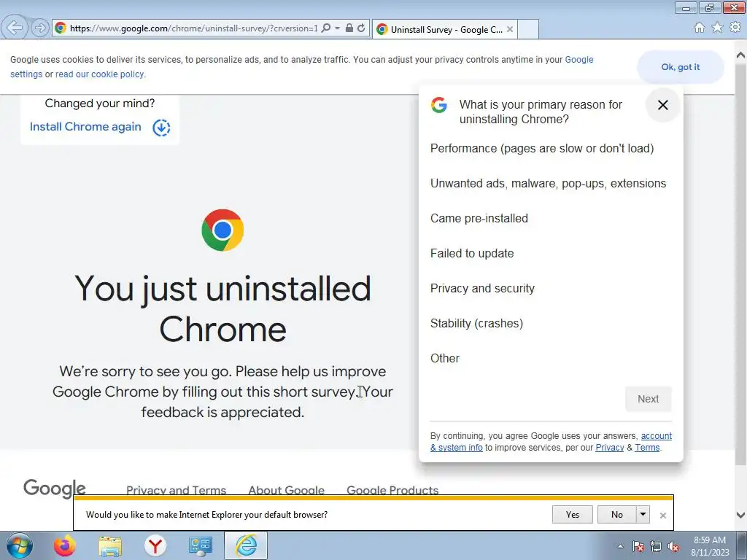Screen dimensions: 747x560
Task: Click the circular download arrow icon
Action: tap(161, 127)
